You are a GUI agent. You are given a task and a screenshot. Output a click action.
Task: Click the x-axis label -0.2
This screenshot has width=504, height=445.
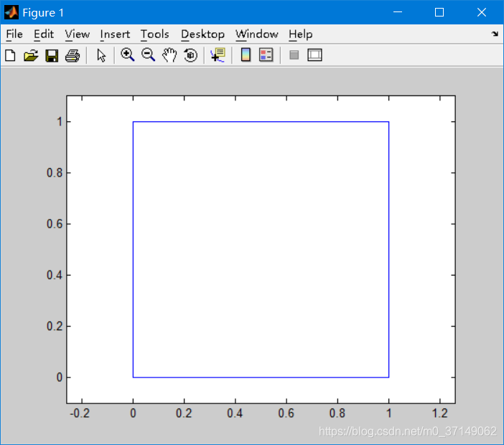tap(80, 413)
